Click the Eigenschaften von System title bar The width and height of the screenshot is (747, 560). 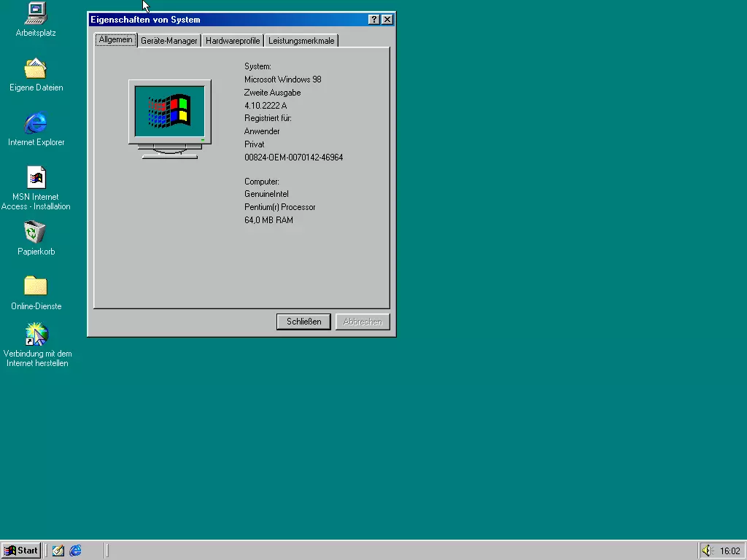click(x=228, y=20)
